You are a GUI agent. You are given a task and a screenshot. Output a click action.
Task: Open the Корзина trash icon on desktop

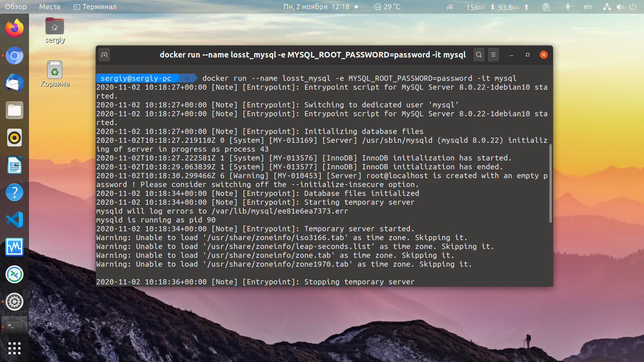tap(55, 74)
